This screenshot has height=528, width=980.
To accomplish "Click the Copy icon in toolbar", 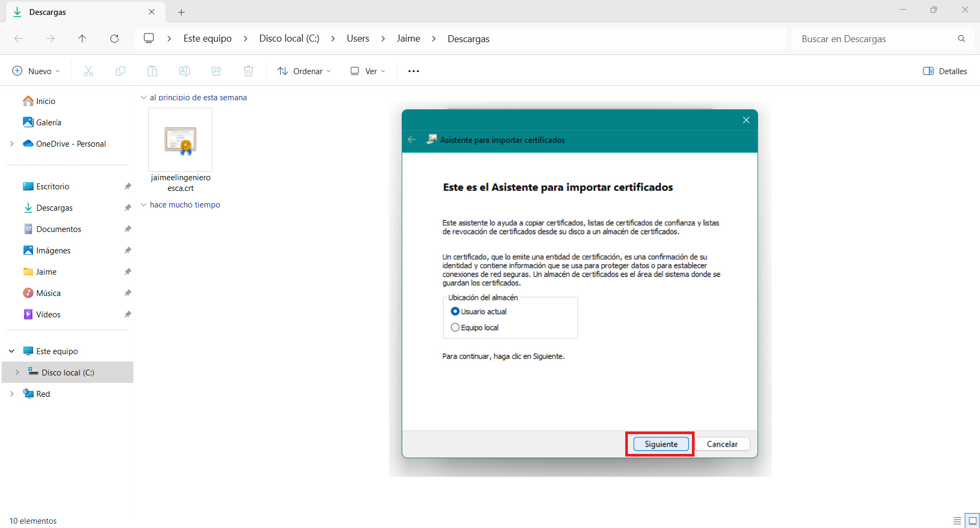I will point(121,71).
